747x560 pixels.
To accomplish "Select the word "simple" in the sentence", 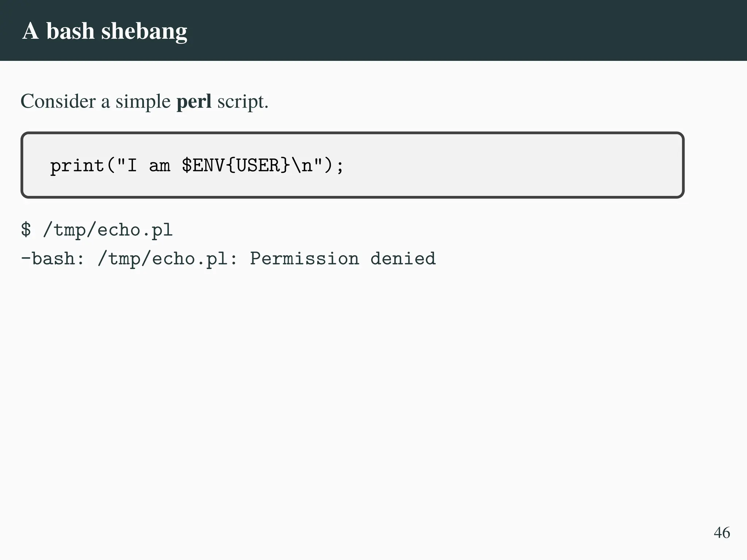I will [143, 101].
